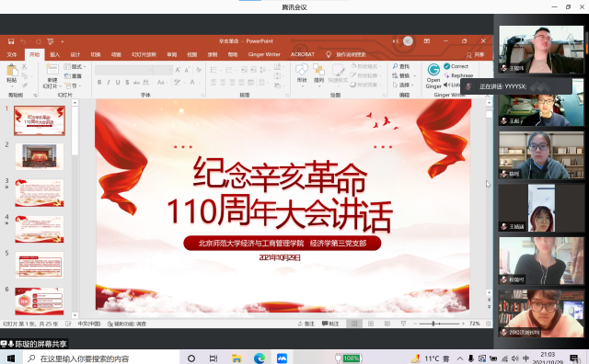Open Tencent Meeting from the Windows taskbar
Screen dimensions: 589x364
tap(282, 358)
